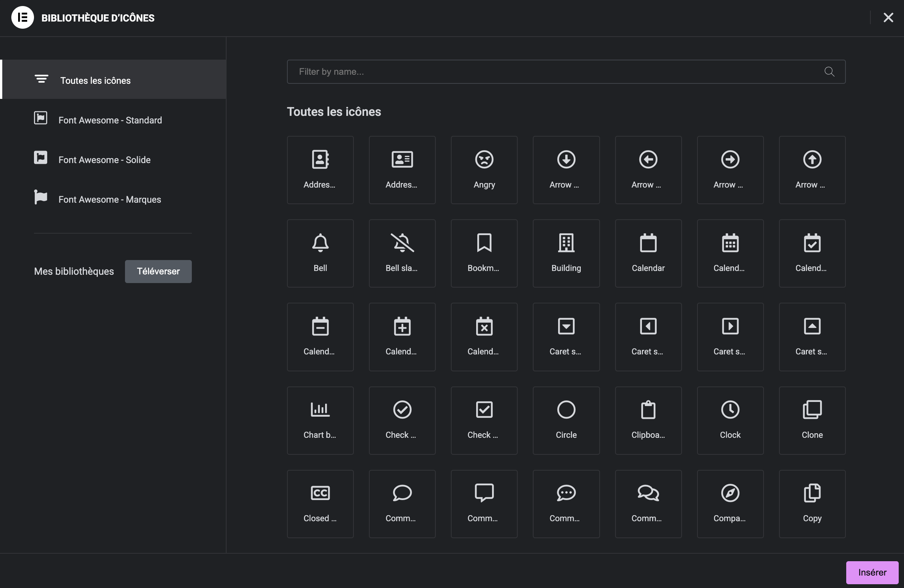Show Font Awesome - Marques icons
This screenshot has width=904, height=588.
[110, 199]
